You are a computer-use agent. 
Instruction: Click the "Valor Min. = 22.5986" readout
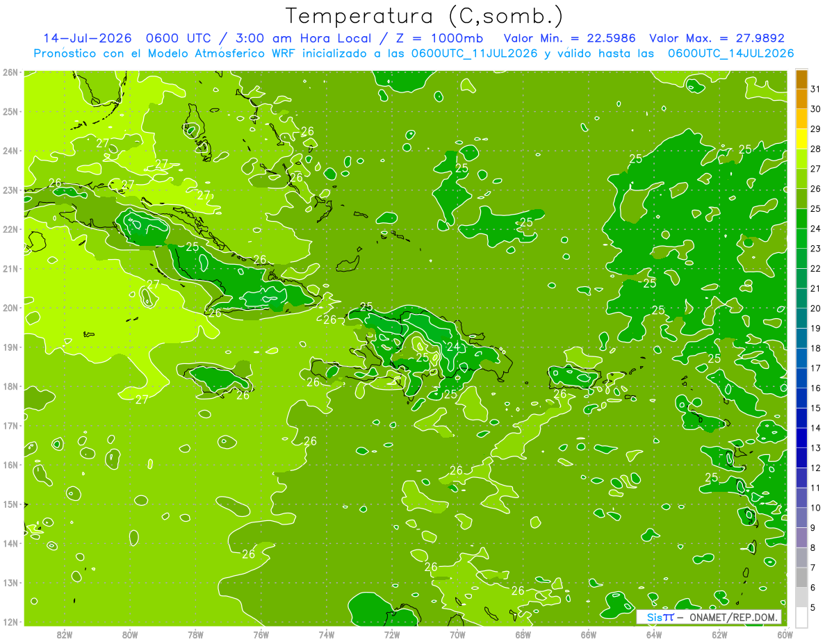tap(570, 38)
